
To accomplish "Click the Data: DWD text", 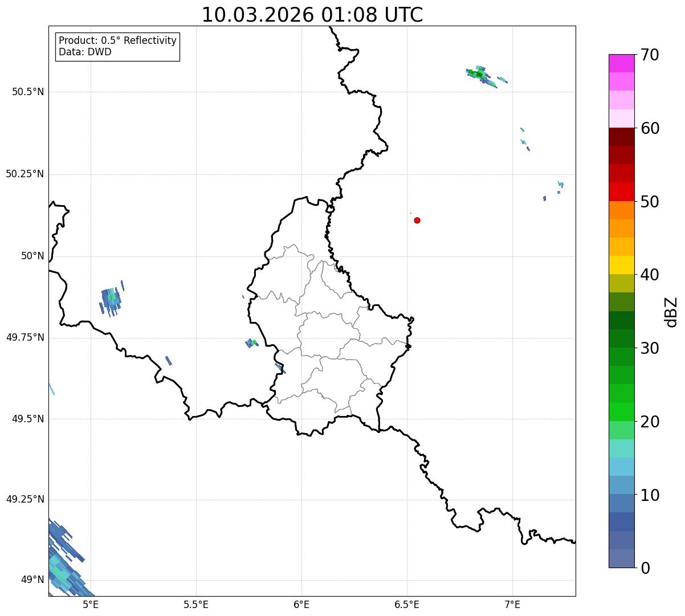I will pyautogui.click(x=85, y=52).
